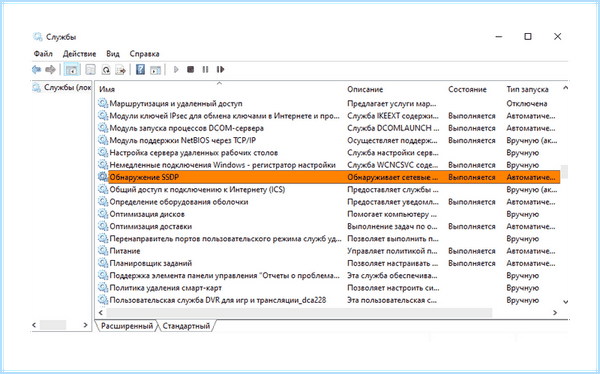
Task: Sort by the Состояние column header
Action: pyautogui.click(x=467, y=90)
